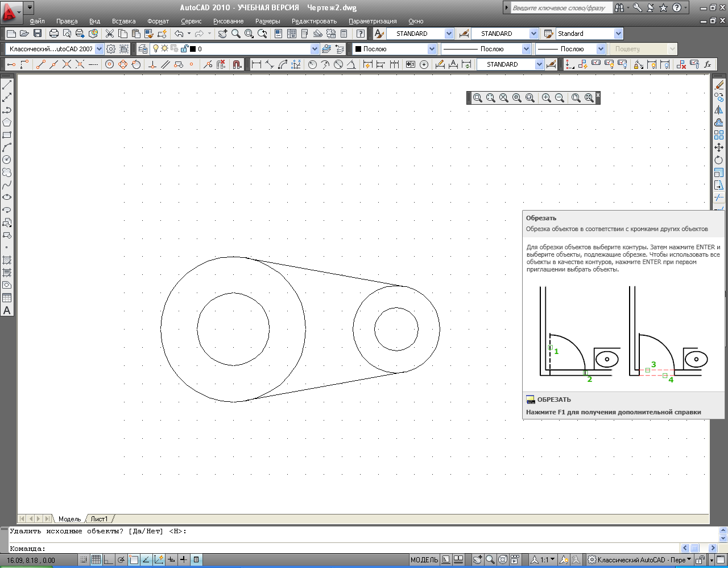Open the Параметризация menu
This screenshot has width=728, height=568.
click(x=373, y=21)
